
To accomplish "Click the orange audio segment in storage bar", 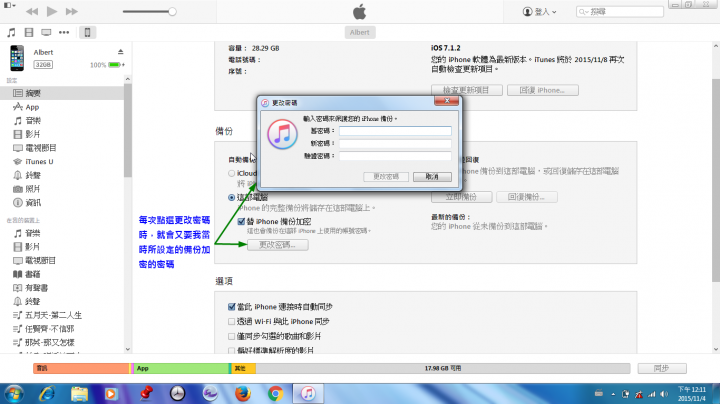I will click(x=81, y=368).
